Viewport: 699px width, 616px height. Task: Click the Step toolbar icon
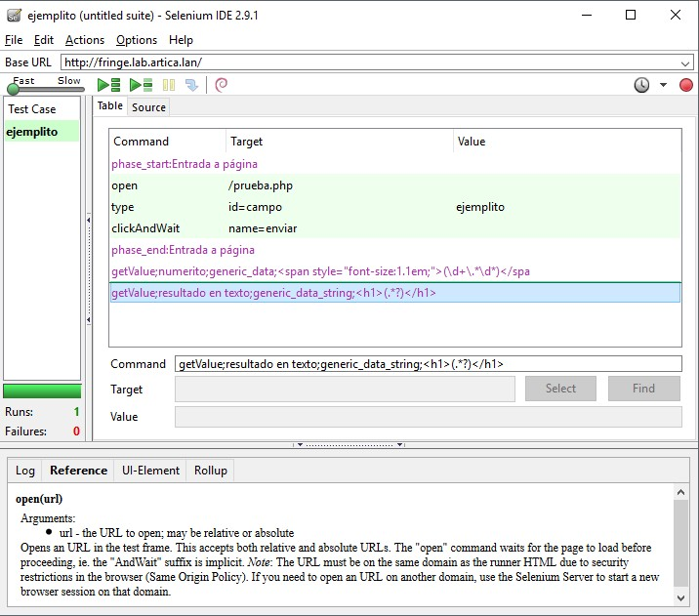[191, 85]
